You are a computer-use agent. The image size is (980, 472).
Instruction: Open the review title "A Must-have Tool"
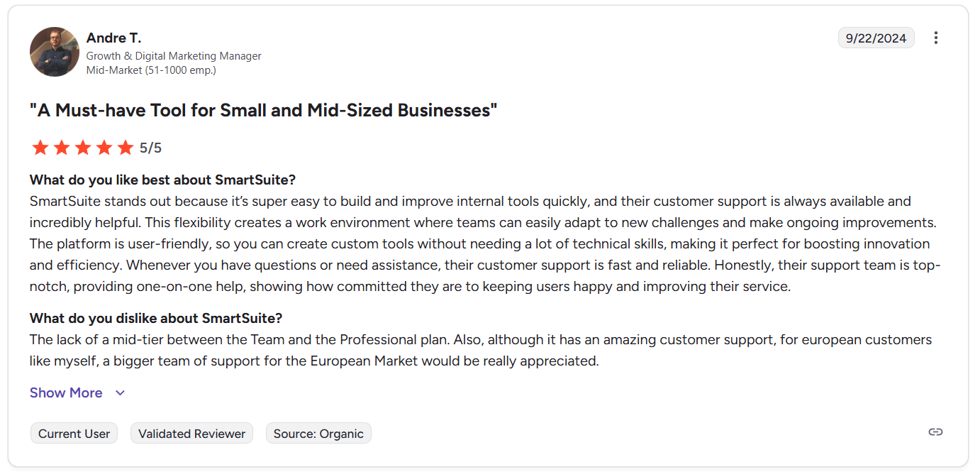click(263, 110)
